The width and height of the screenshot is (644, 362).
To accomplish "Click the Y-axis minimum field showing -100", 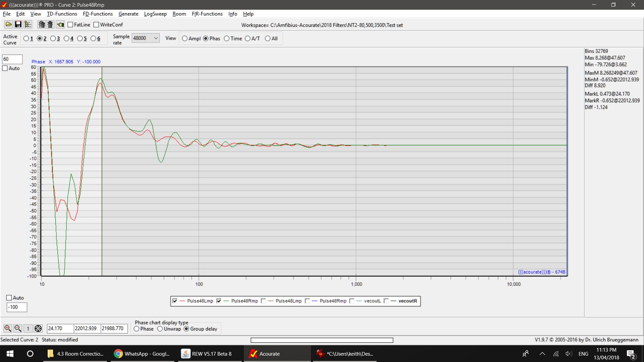I will [17, 307].
